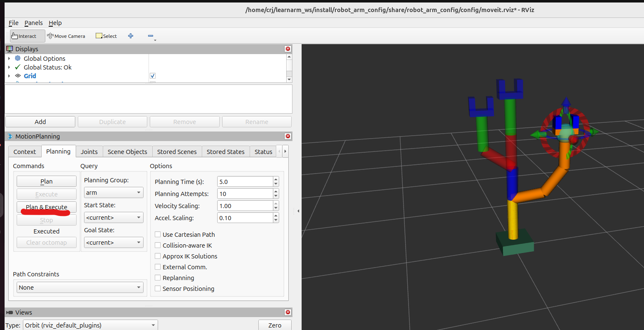Screen dimensions: 644x330
Task: Increase Velocity Scaling with the stepper up arrow
Action: click(x=276, y=203)
